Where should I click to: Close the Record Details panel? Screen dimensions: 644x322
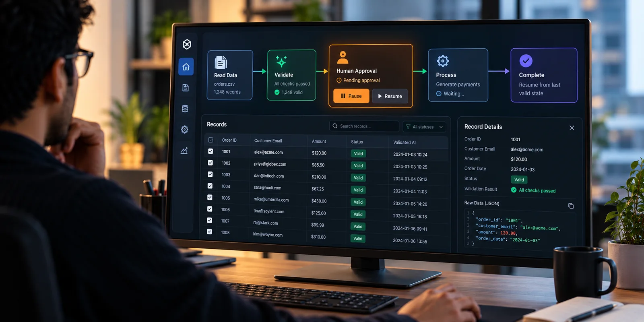(x=572, y=128)
